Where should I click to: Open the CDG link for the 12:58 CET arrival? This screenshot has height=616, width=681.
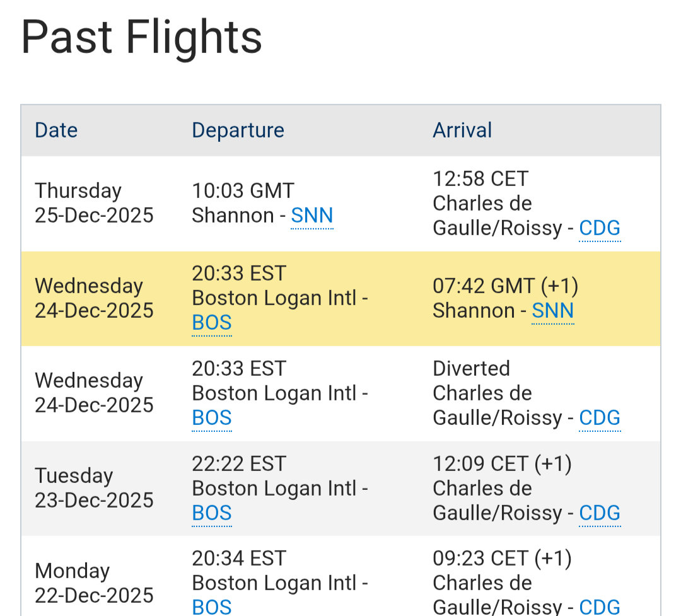pos(600,228)
